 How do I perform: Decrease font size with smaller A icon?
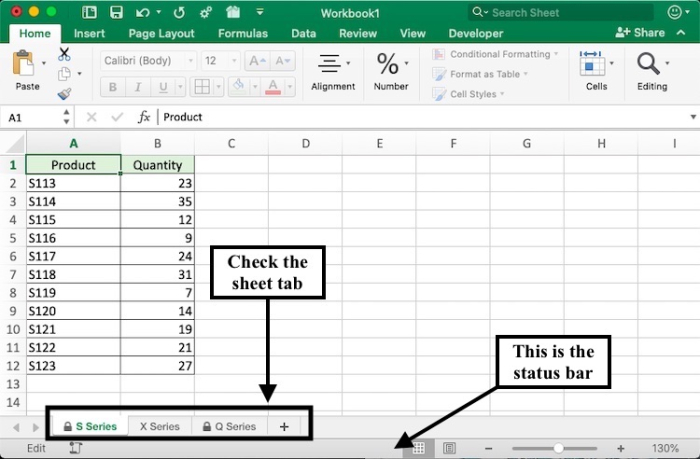(x=283, y=61)
